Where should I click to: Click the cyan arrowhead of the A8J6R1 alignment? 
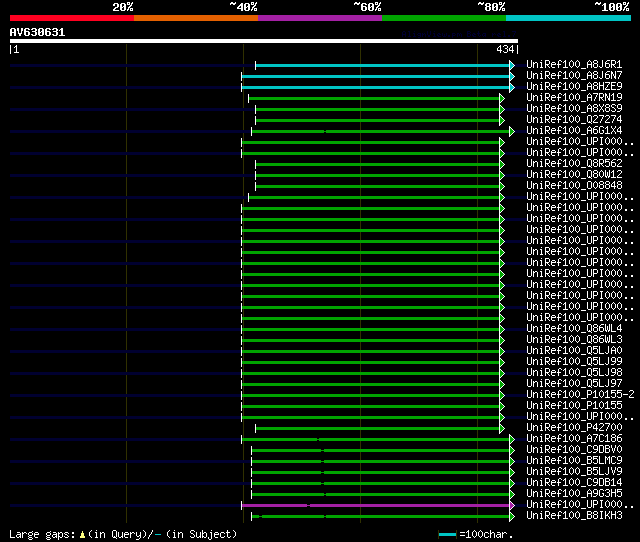tap(512, 65)
